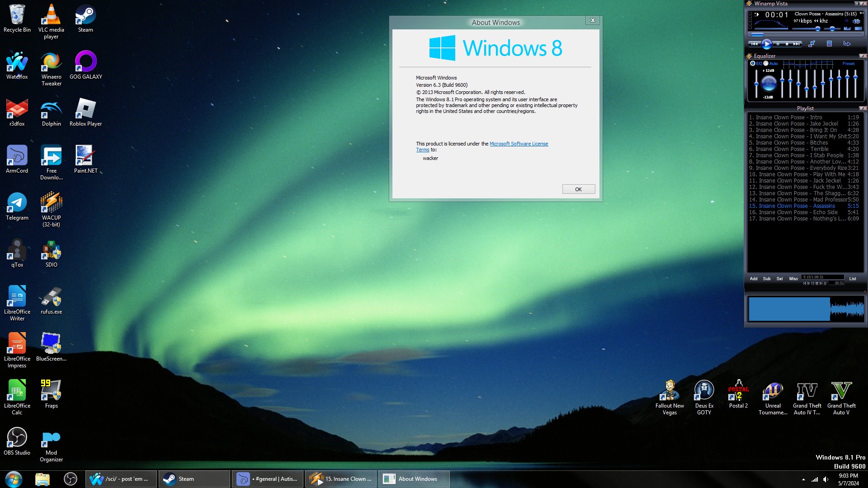Select the Winaero Tweaker icon
The height and width of the screenshot is (488, 868).
52,69
